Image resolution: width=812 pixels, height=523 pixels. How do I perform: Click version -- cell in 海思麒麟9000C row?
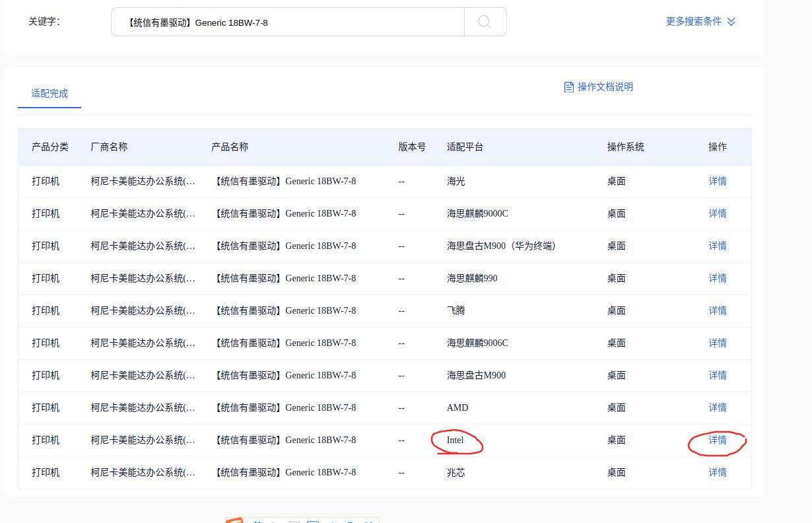[401, 213]
